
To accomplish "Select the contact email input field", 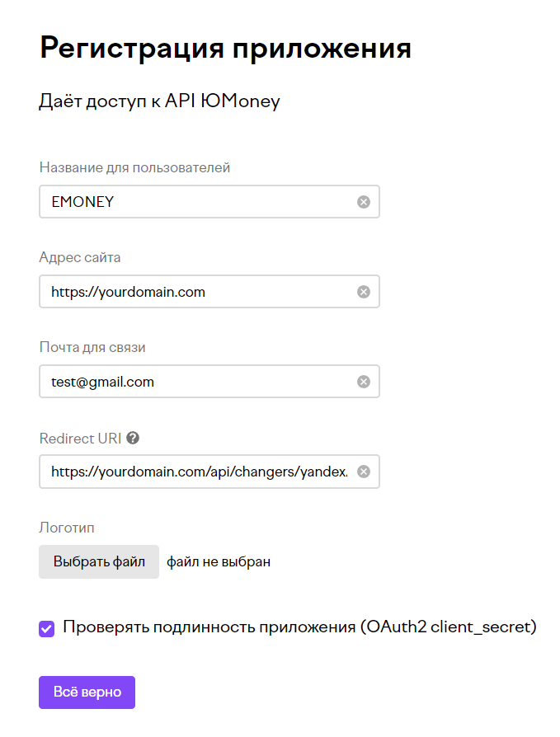I will [198, 382].
